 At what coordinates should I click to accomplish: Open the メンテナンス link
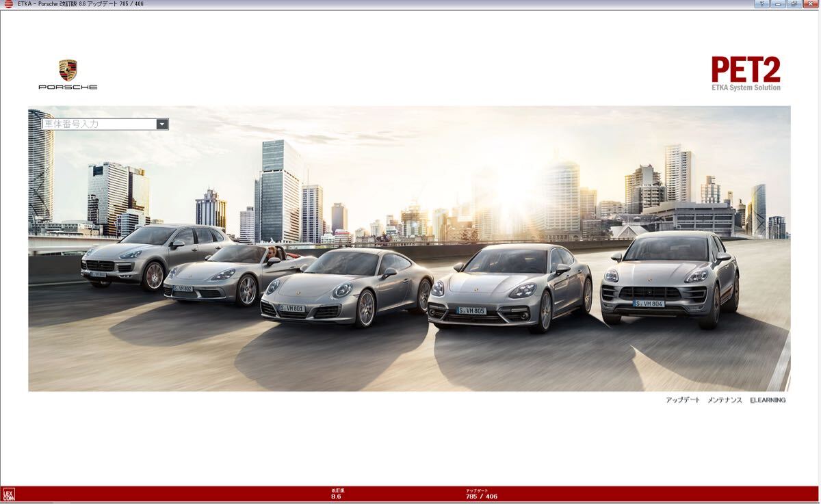tap(725, 400)
